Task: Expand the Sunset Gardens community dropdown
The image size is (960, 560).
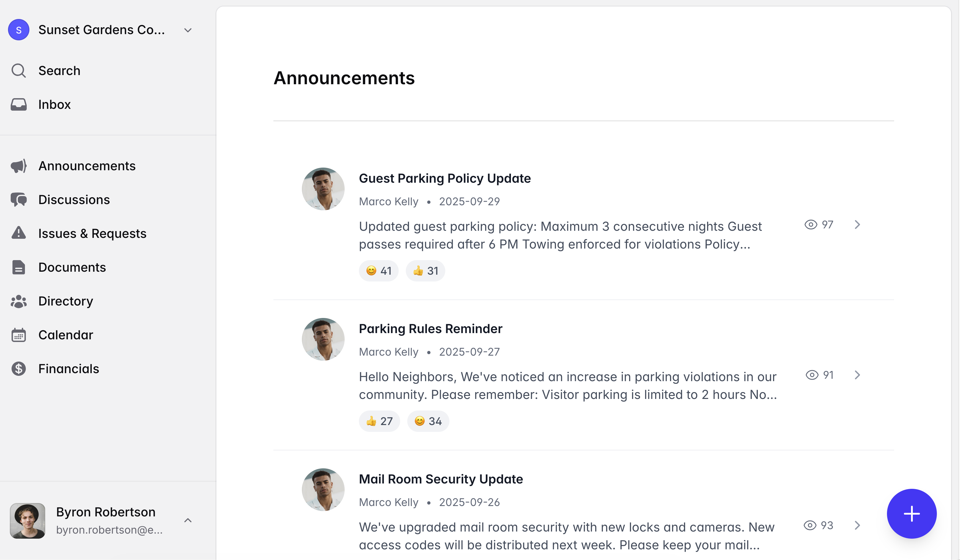Action: (188, 30)
